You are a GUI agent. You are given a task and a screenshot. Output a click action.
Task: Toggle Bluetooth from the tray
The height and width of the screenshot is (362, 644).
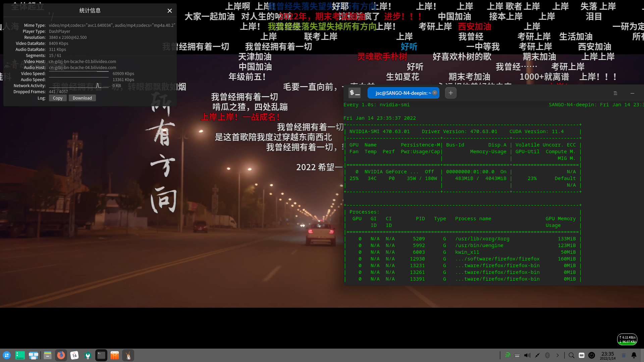(547, 355)
